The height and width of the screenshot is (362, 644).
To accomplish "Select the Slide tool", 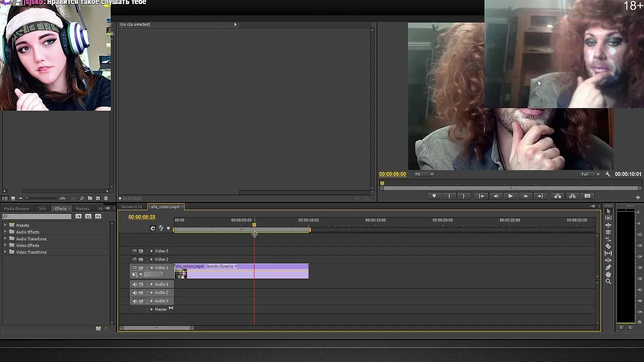I will tap(608, 260).
